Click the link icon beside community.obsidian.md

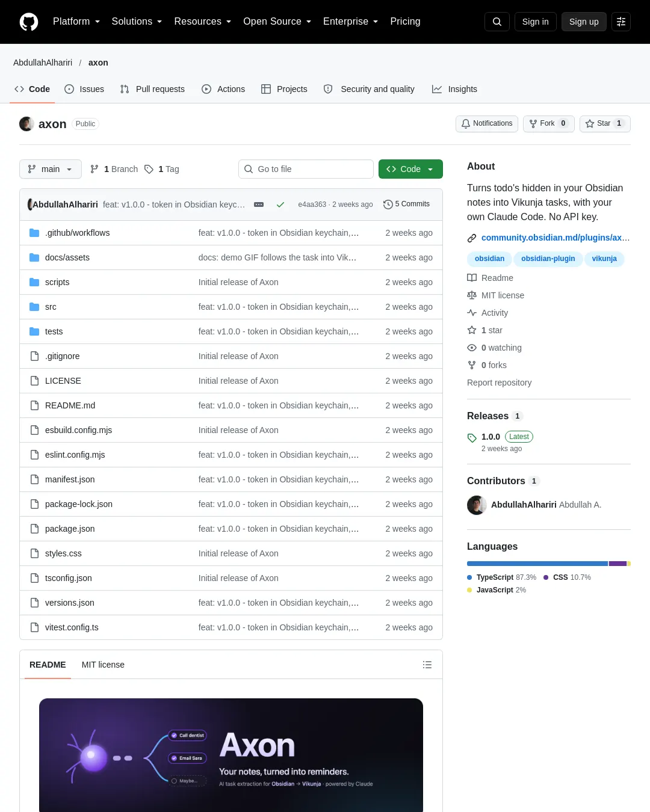click(x=472, y=238)
